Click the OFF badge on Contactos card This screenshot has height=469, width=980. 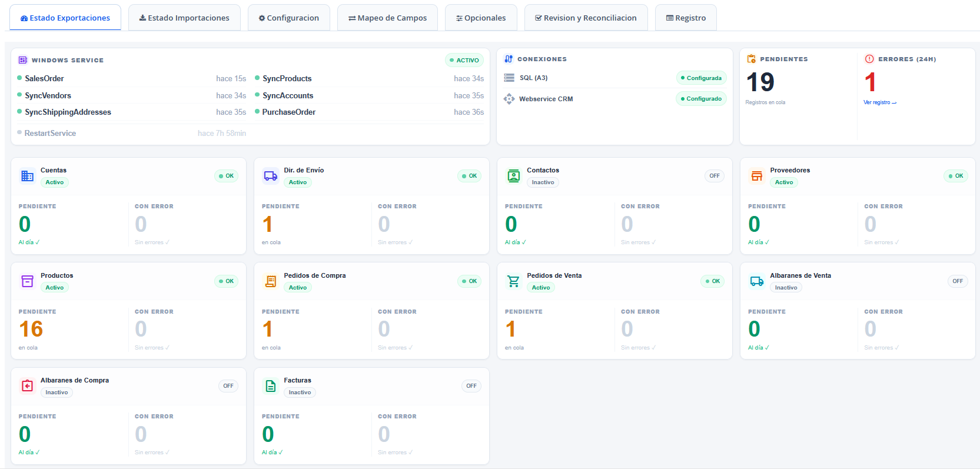(x=715, y=175)
